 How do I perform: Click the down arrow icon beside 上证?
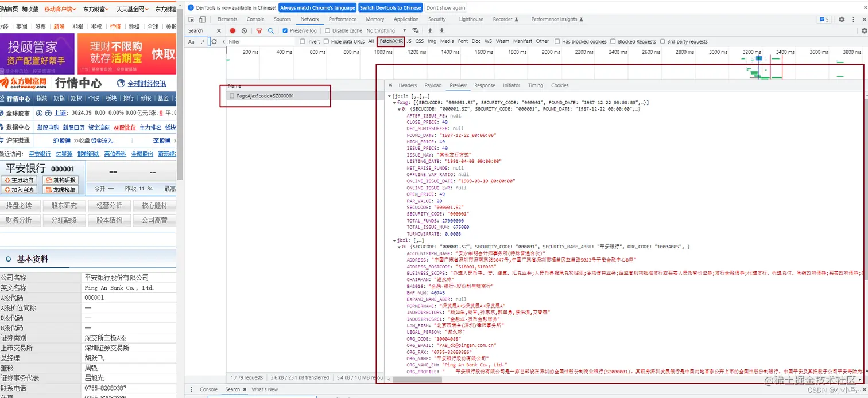39,113
